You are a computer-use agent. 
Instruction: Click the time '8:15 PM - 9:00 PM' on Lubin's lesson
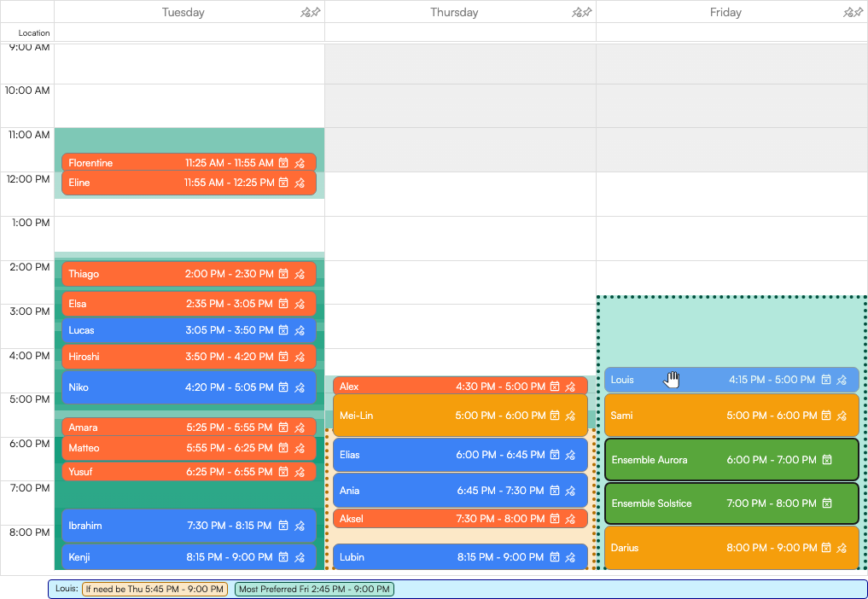(x=501, y=557)
